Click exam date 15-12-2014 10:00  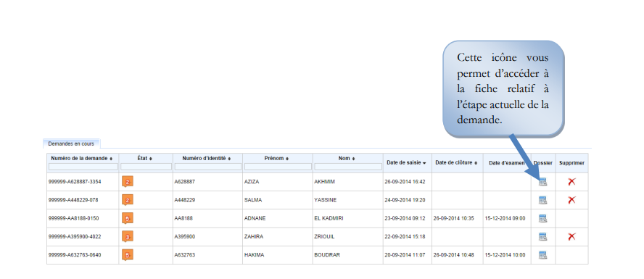[x=505, y=255]
